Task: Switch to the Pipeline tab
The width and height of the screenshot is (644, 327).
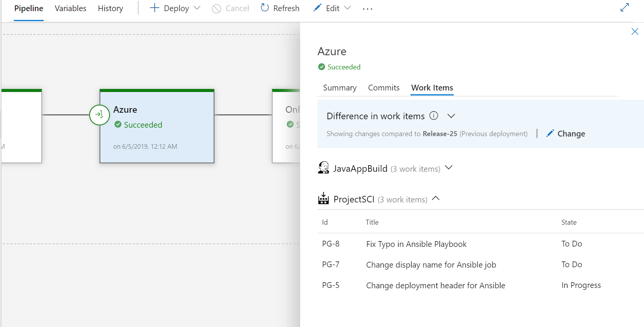Action: point(29,8)
